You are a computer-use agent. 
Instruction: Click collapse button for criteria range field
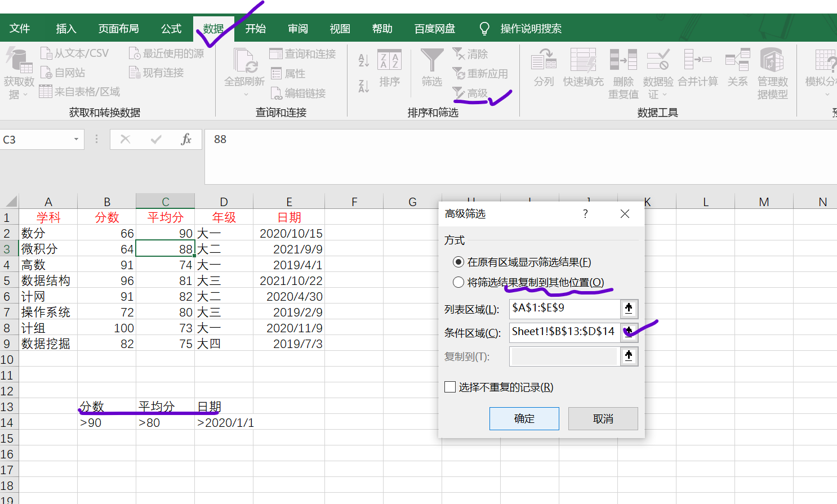point(629,332)
